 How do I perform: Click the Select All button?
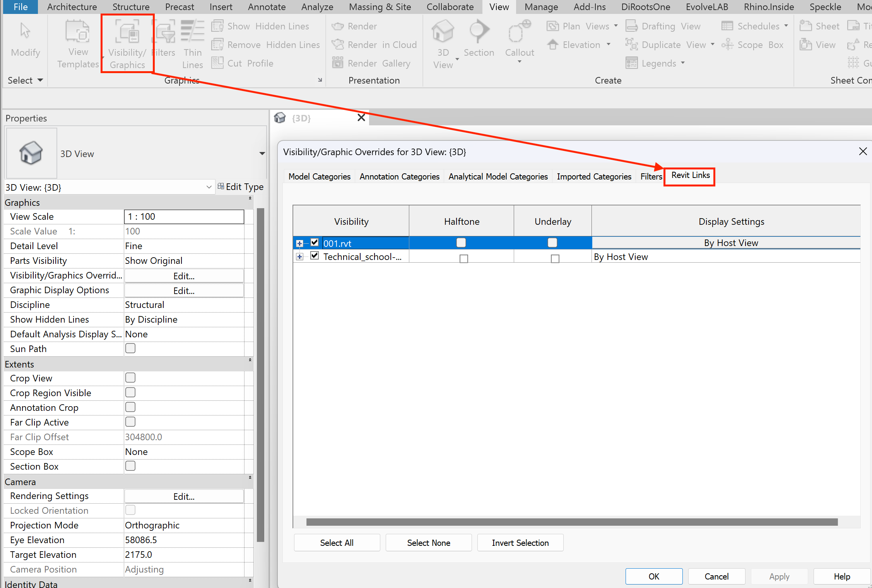337,543
